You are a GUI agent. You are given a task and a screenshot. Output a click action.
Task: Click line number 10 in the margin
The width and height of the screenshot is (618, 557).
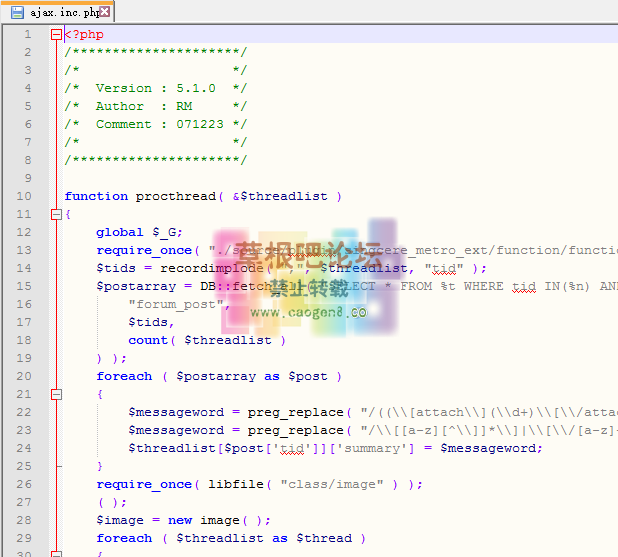[x=24, y=196]
